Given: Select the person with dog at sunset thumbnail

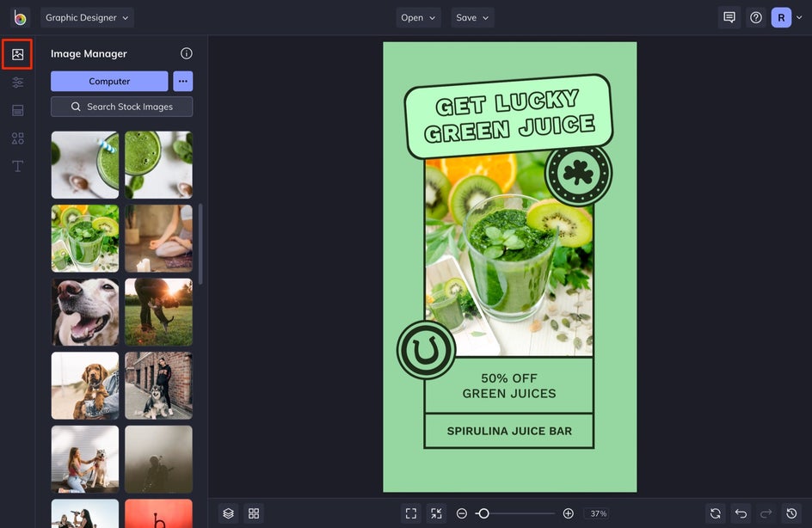Looking at the screenshot, I should (x=158, y=312).
